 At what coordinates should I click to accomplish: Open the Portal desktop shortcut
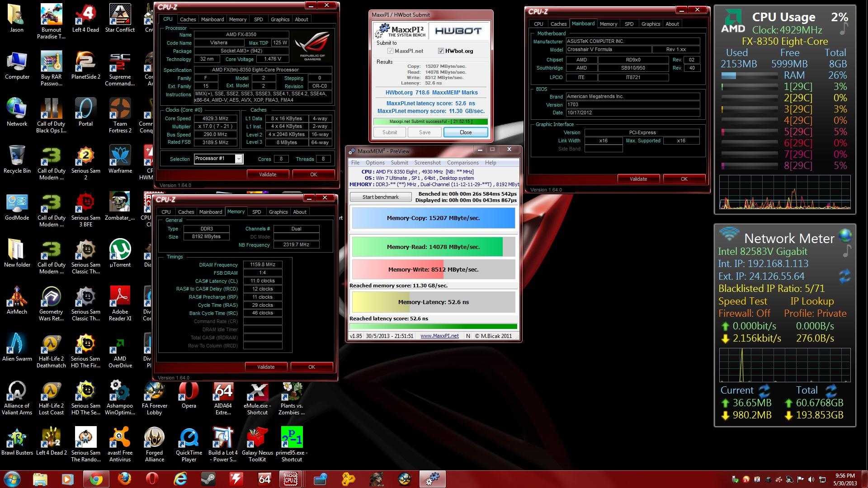point(85,113)
